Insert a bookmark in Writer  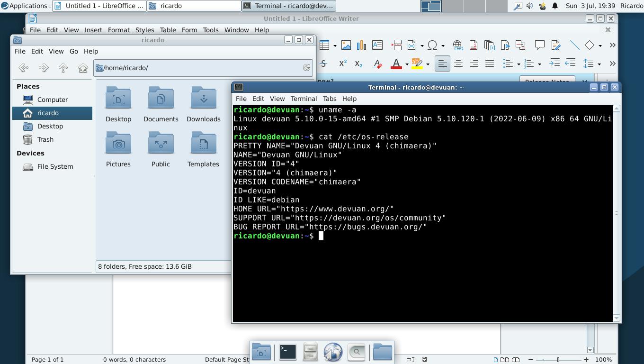[x=505, y=45]
